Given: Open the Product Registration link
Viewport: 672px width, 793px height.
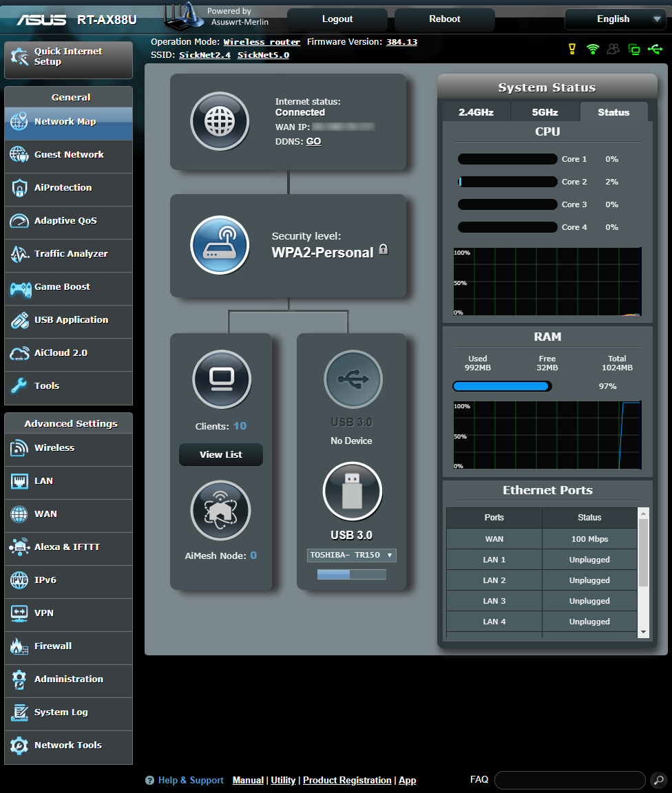Looking at the screenshot, I should (x=347, y=781).
